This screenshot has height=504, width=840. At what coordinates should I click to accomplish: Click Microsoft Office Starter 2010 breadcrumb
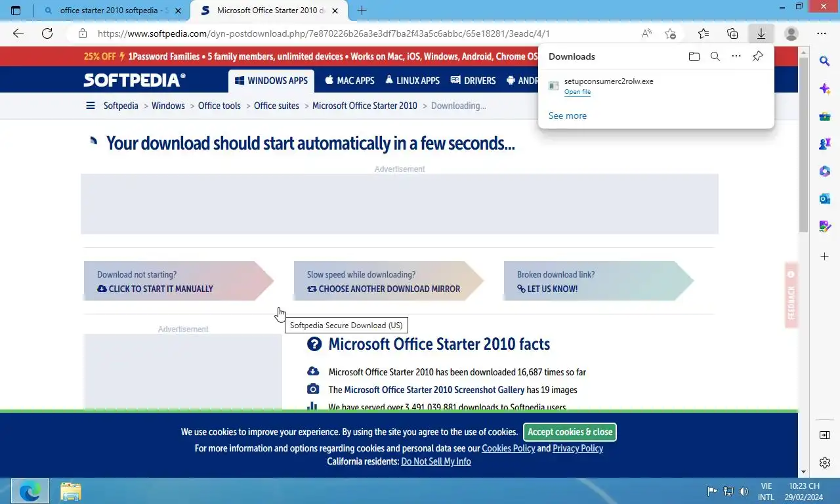[365, 106]
